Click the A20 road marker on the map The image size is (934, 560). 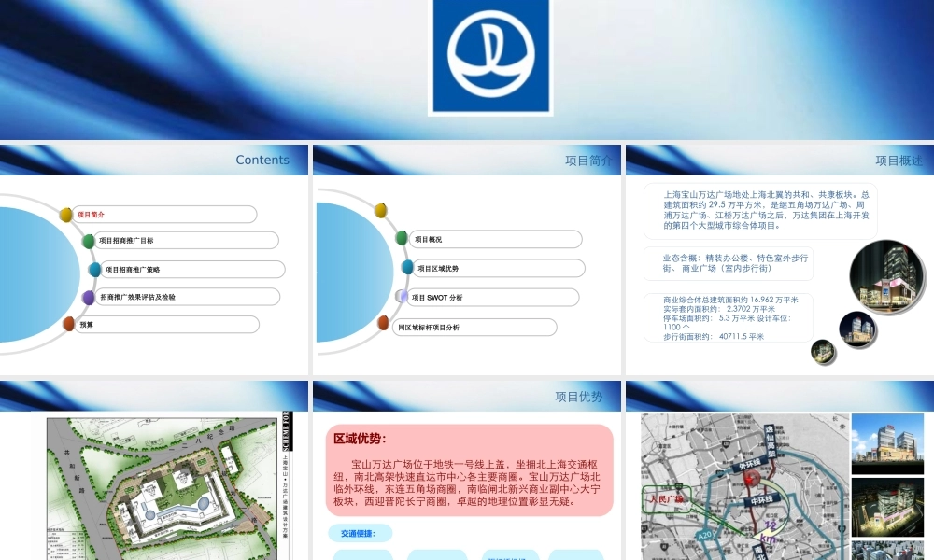[x=704, y=535]
